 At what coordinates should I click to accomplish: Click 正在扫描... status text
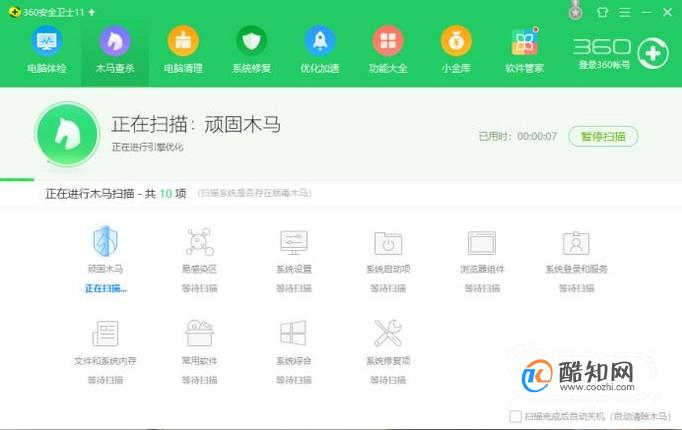(106, 288)
